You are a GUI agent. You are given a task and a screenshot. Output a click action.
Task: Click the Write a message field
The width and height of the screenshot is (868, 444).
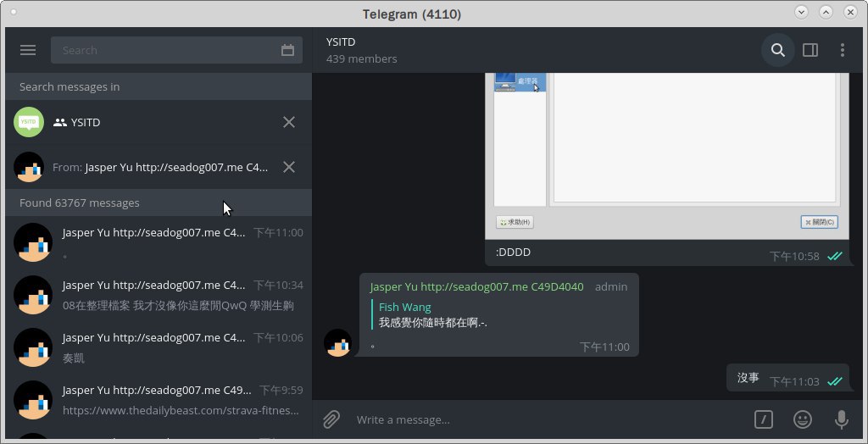(548, 419)
